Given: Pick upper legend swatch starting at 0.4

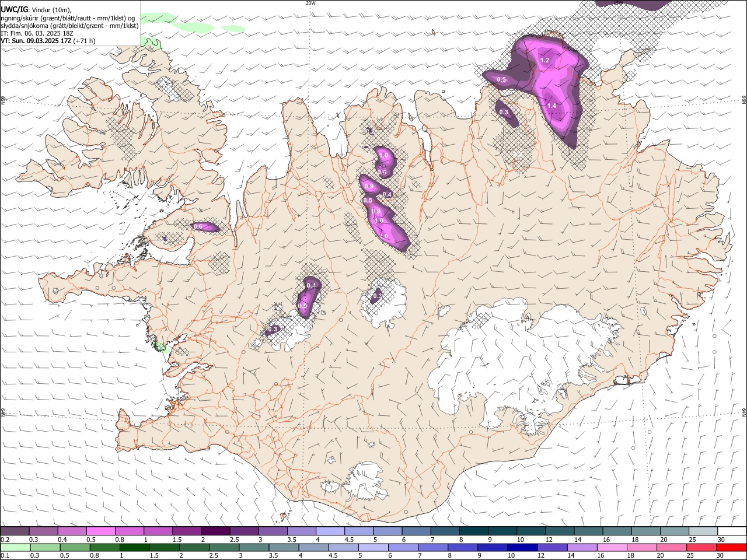Looking at the screenshot, I should click(x=72, y=531).
